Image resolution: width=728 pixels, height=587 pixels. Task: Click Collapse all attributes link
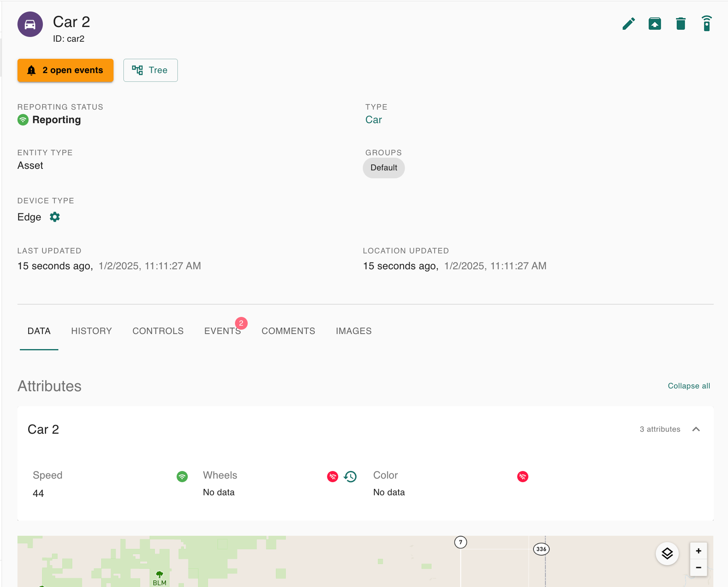coord(689,386)
